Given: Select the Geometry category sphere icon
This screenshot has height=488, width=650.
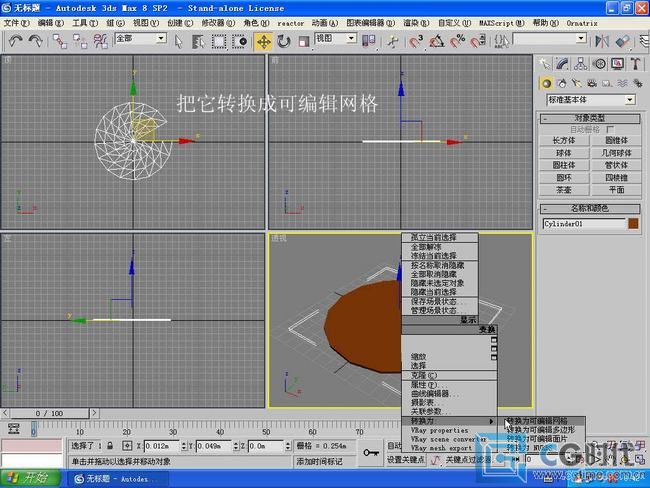Looking at the screenshot, I should pyautogui.click(x=546, y=83).
